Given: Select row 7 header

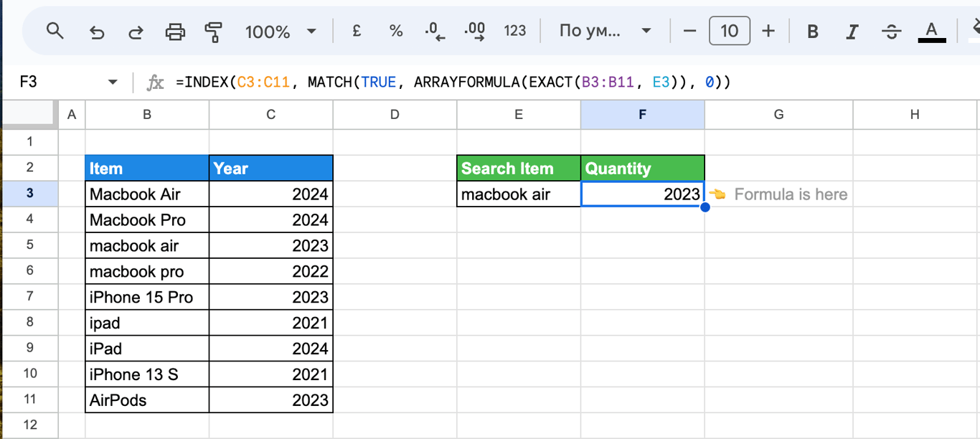Looking at the screenshot, I should click(x=29, y=297).
